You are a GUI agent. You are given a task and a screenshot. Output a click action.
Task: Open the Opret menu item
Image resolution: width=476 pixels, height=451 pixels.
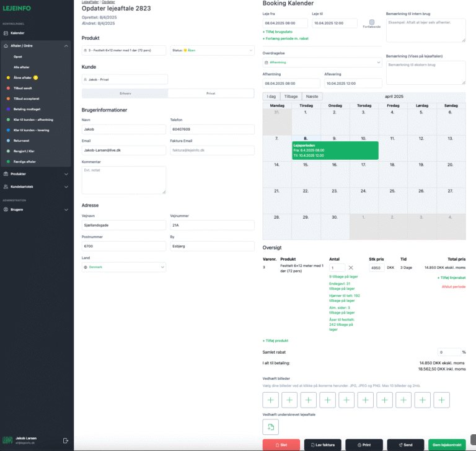(x=17, y=57)
